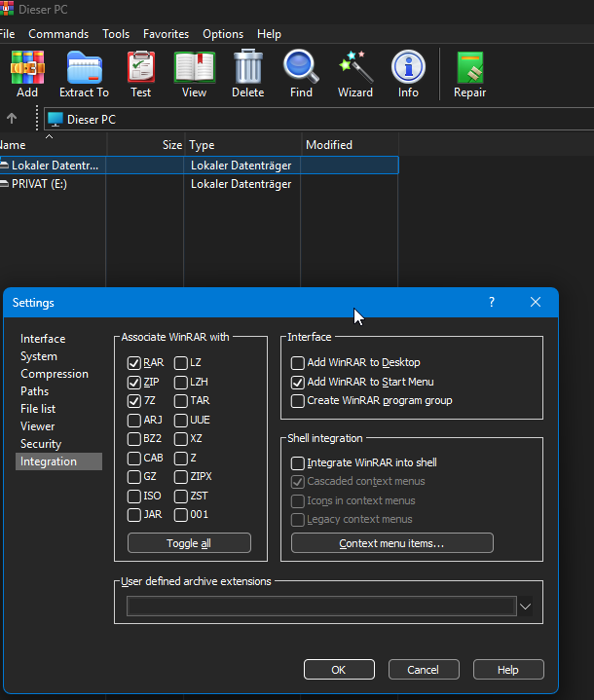Enable the TAR association checkbox

(x=181, y=401)
